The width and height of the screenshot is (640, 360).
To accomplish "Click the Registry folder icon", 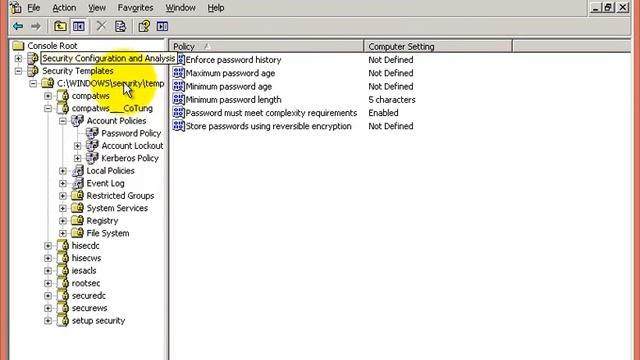I will click(x=78, y=221).
